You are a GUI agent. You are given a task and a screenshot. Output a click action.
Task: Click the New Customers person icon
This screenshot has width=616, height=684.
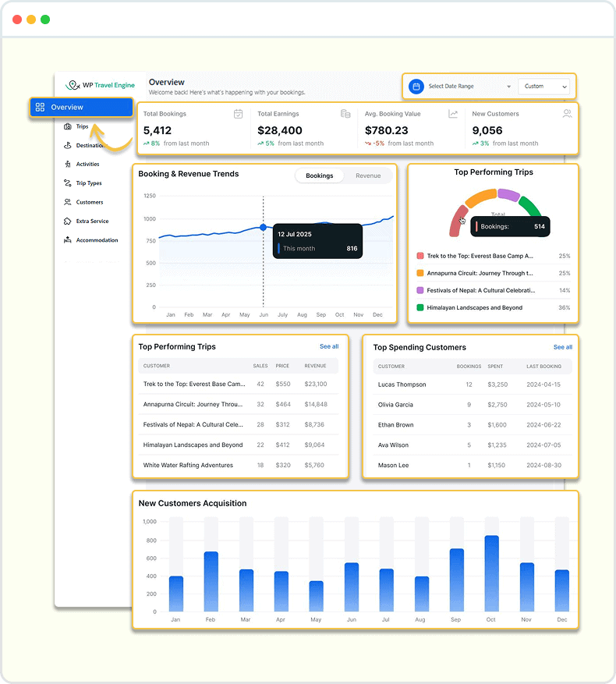point(567,114)
